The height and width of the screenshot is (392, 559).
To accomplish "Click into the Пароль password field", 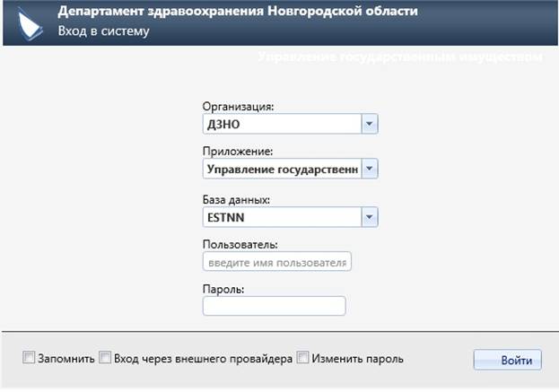I will click(274, 307).
